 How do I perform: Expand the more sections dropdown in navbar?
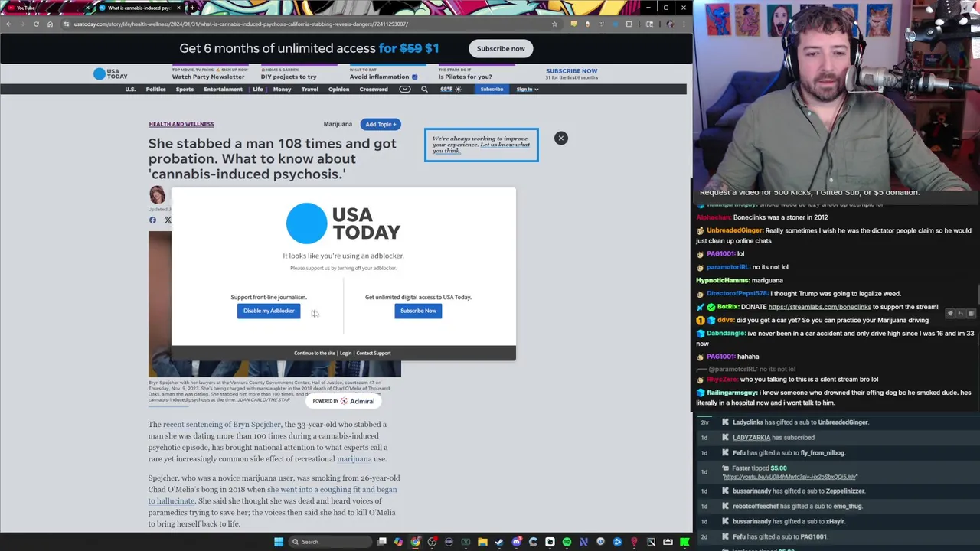(405, 90)
